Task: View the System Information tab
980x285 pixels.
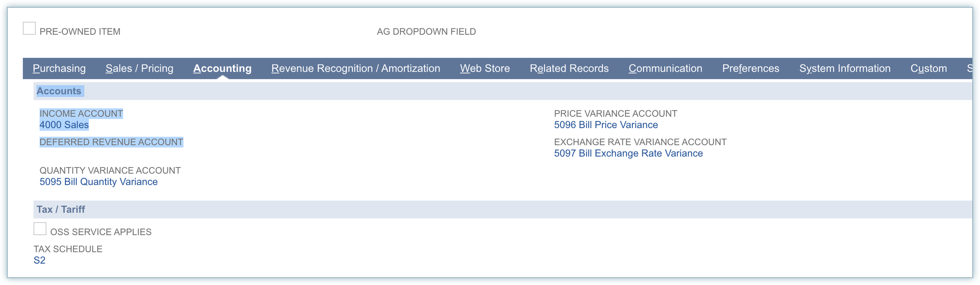Action: 845,69
